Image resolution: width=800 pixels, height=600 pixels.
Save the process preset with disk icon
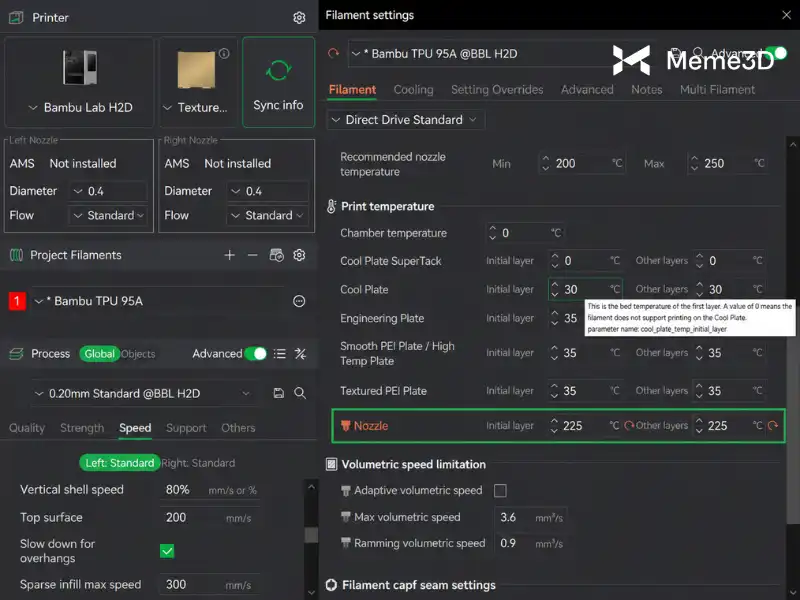coord(279,393)
